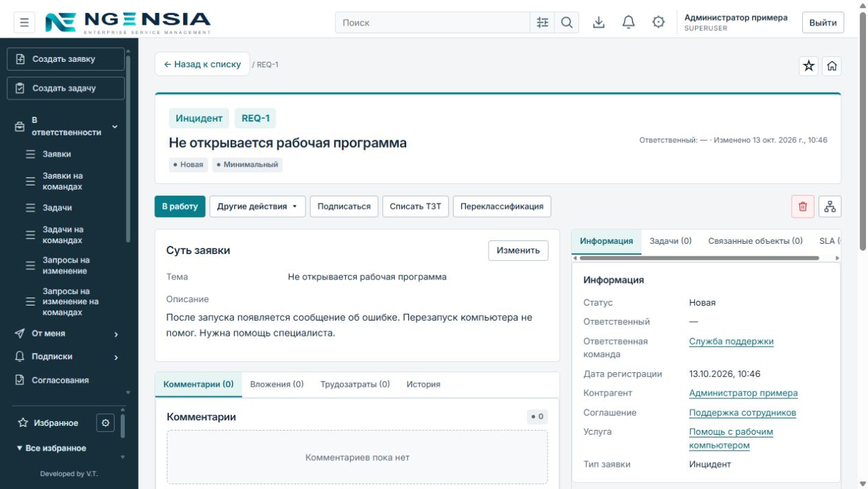The image size is (868, 489).
Task: Switch to the Задачи (0) tab
Action: [x=670, y=241]
